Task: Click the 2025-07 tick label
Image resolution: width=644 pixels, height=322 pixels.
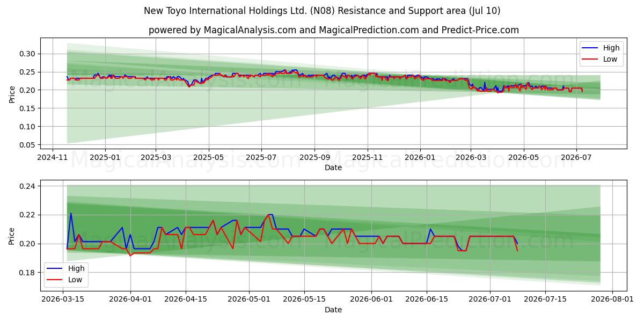Action: point(261,158)
